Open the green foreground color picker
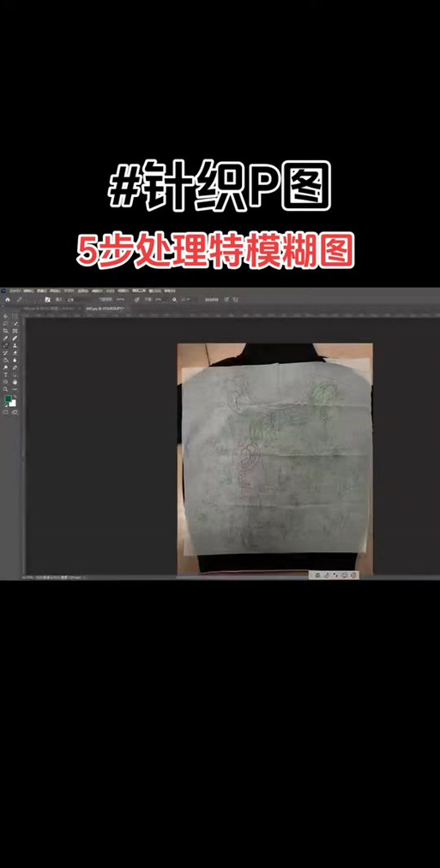Image resolution: width=440 pixels, height=868 pixels. tap(9, 398)
